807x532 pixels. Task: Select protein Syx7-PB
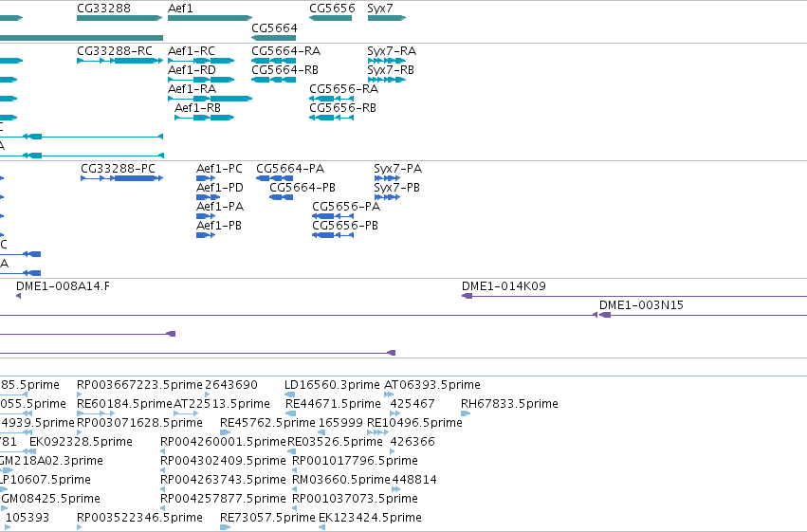pyautogui.click(x=388, y=197)
